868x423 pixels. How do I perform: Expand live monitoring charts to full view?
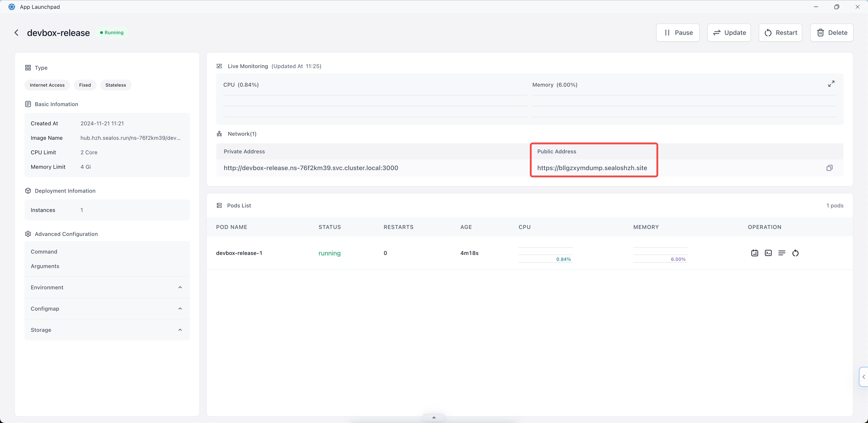point(831,84)
